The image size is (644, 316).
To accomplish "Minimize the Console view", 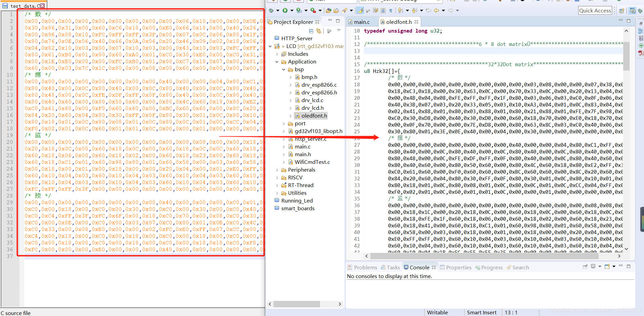I will click(x=621, y=266).
